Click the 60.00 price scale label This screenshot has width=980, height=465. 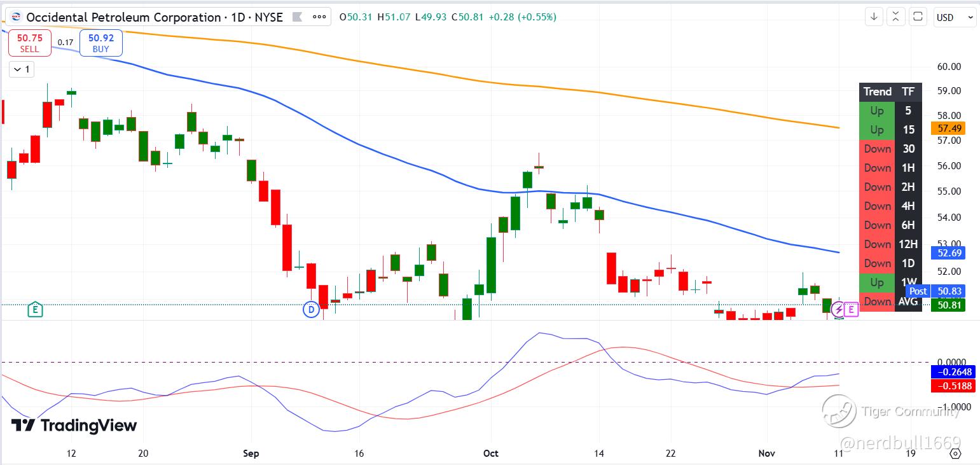(x=948, y=66)
